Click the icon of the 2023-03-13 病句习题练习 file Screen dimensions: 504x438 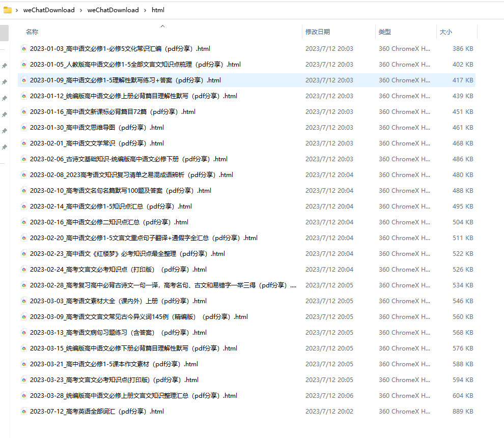[x=23, y=333]
